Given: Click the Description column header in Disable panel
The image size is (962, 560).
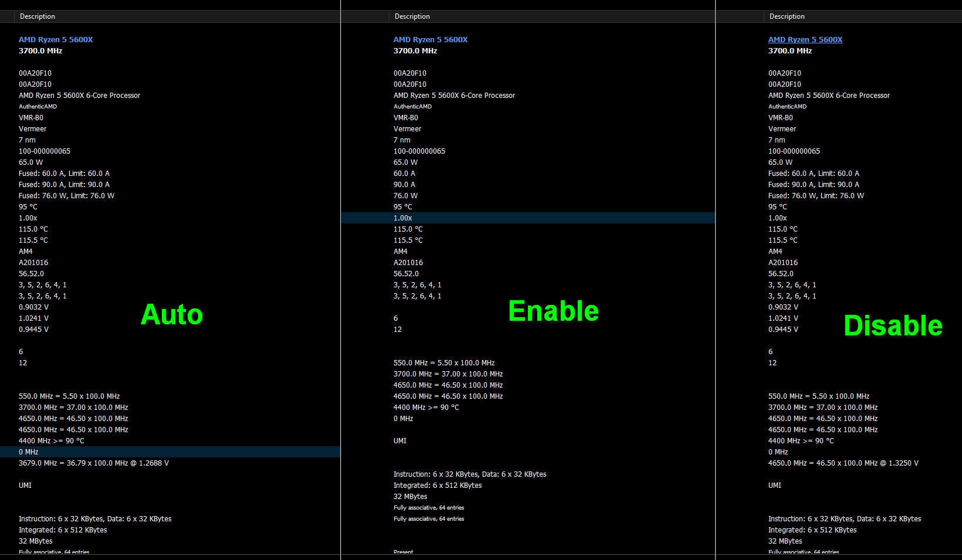Looking at the screenshot, I should point(787,16).
